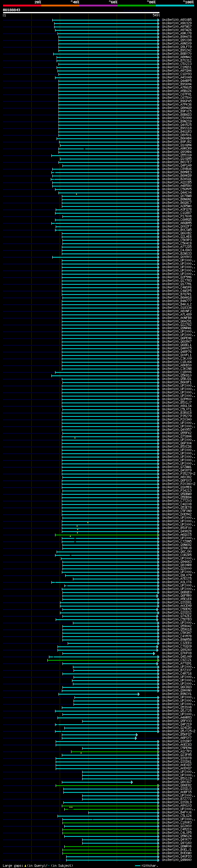The width and height of the screenshot is (197, 868).
Task: Select label UniRef100_Q5JT25-2
Action: [179, 731]
